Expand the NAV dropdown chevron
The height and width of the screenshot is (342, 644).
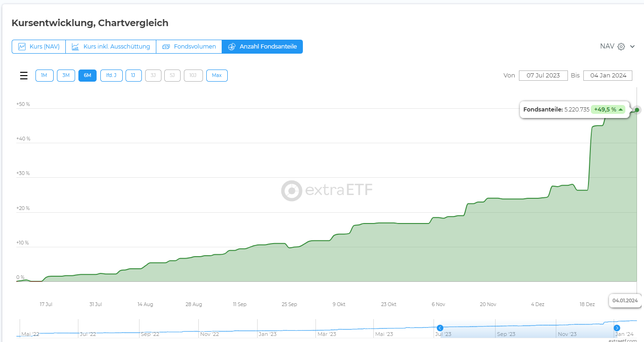click(x=633, y=47)
